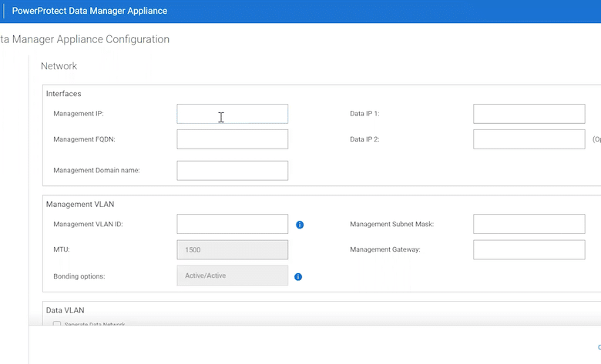
Task: Click the Management IP label
Action: coord(79,114)
